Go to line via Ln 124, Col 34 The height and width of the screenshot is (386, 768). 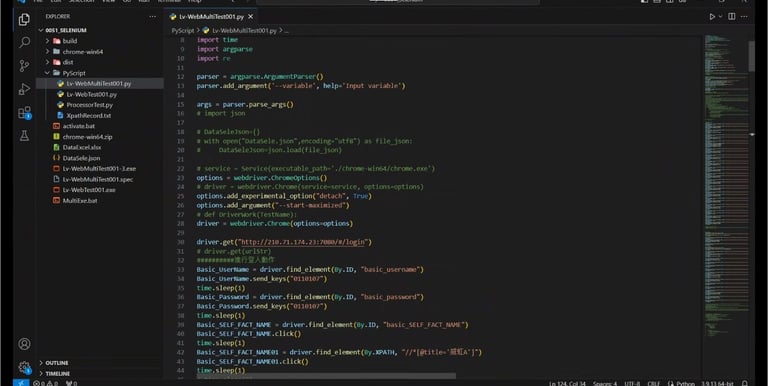pos(567,383)
